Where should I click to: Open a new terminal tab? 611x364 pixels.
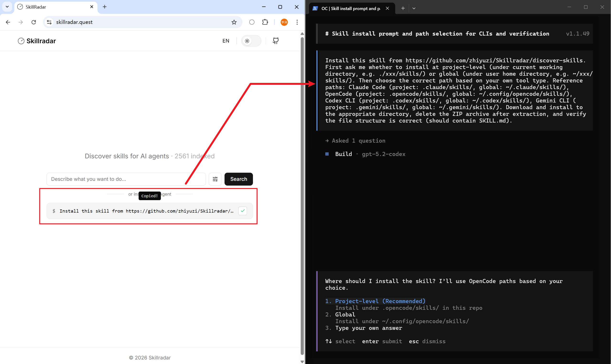point(402,8)
